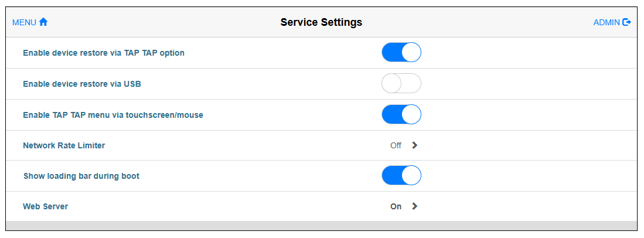
Task: Click 'Enable device restore via TAP TAP option' label
Action: pyautogui.click(x=104, y=53)
